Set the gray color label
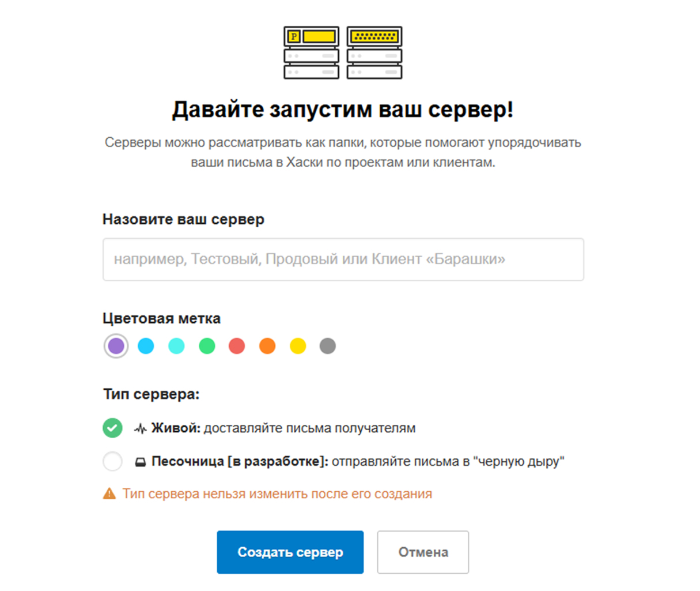 [x=328, y=346]
